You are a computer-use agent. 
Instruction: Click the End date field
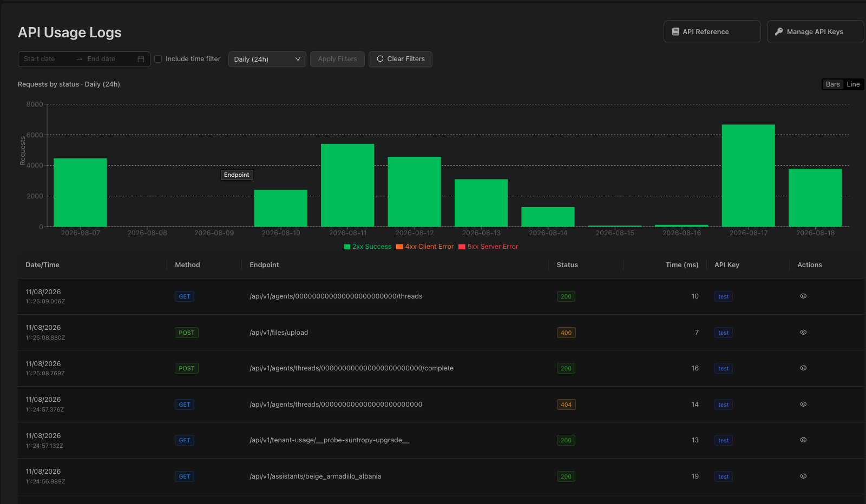[108, 59]
